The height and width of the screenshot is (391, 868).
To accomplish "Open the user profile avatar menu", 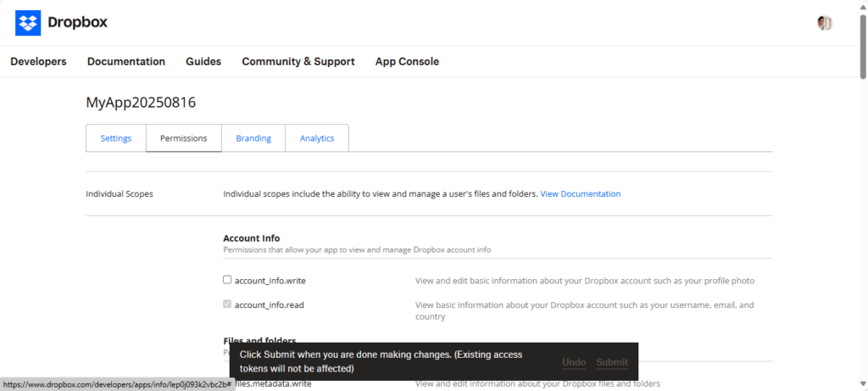I will click(824, 23).
